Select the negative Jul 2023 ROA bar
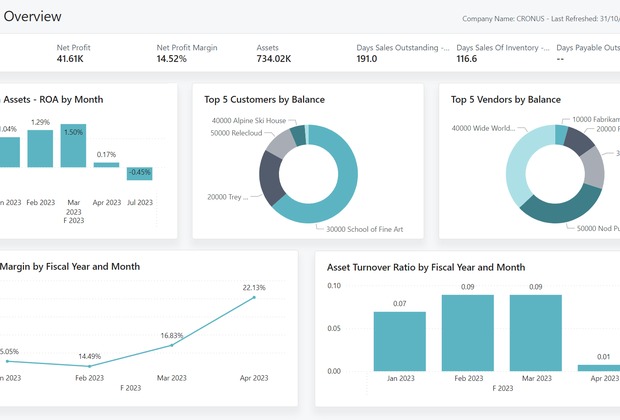The width and height of the screenshot is (620, 420). coord(140,174)
